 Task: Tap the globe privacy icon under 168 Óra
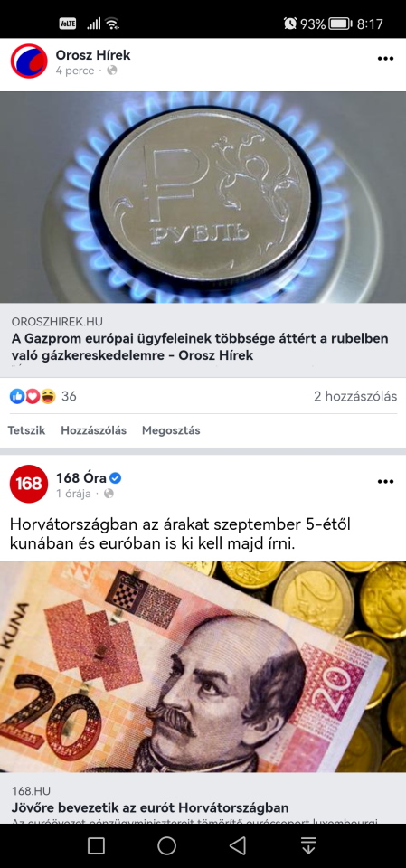click(109, 494)
